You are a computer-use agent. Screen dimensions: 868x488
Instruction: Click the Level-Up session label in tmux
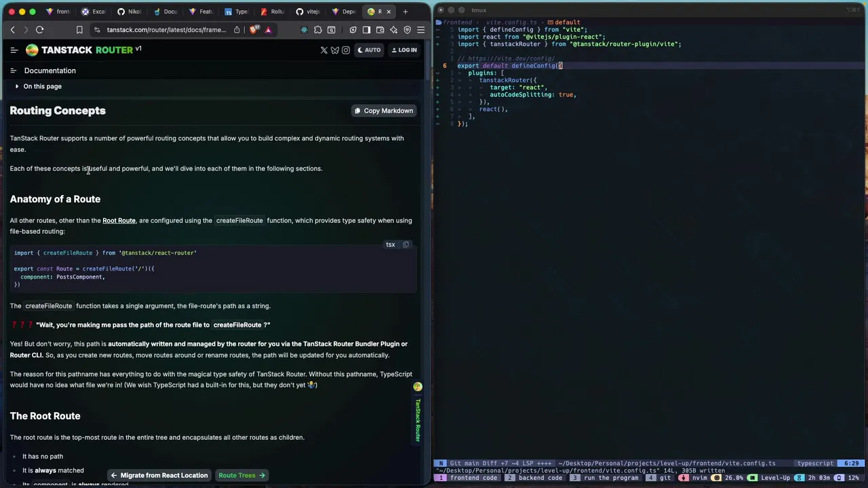point(769,478)
